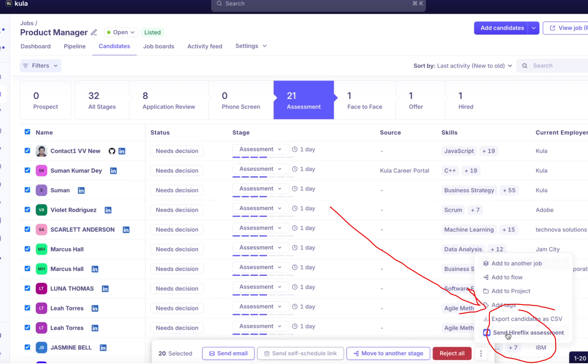Screen dimensions: 588x364
Task: Click the kula logo icon
Action: 9,3
